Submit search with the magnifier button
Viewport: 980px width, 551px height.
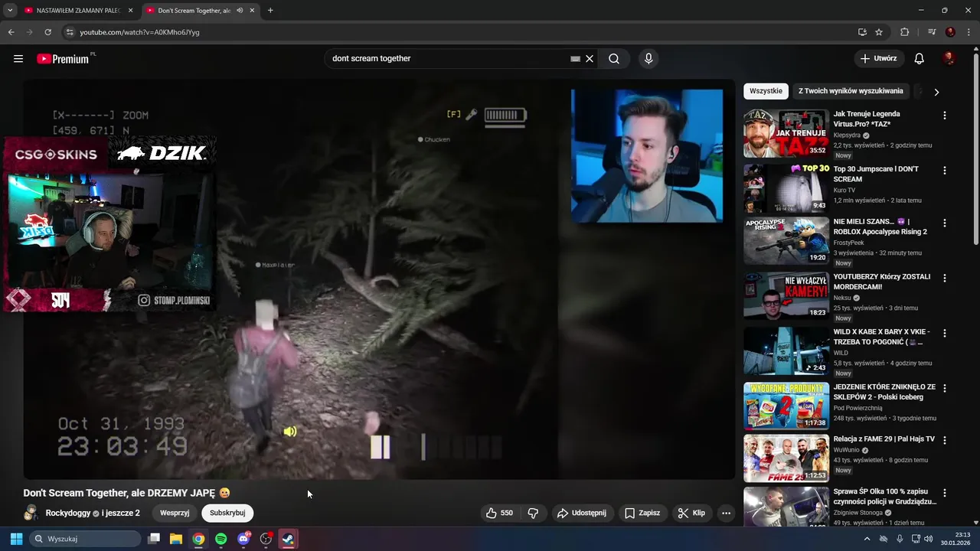[x=614, y=59]
